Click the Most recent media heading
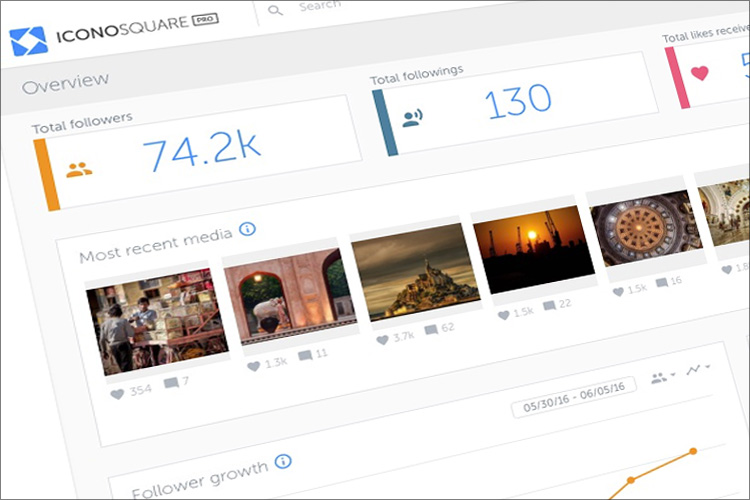Screen dimensions: 750x500 point(156,245)
